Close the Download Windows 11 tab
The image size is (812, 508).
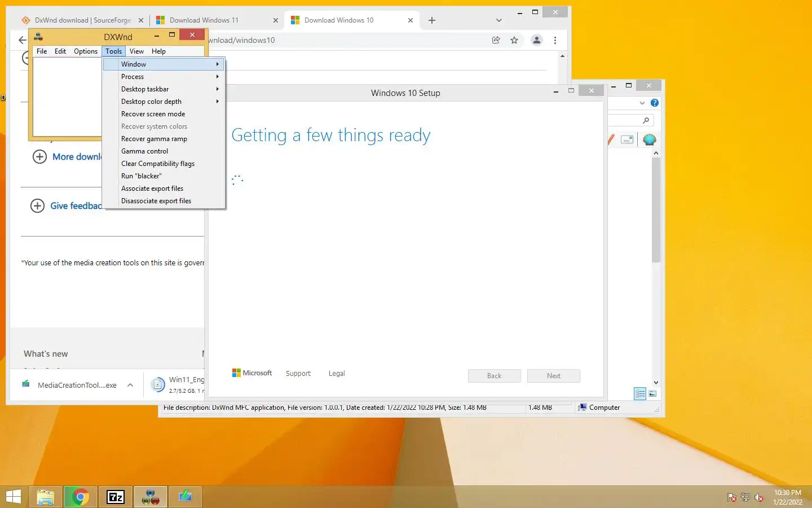pos(275,20)
